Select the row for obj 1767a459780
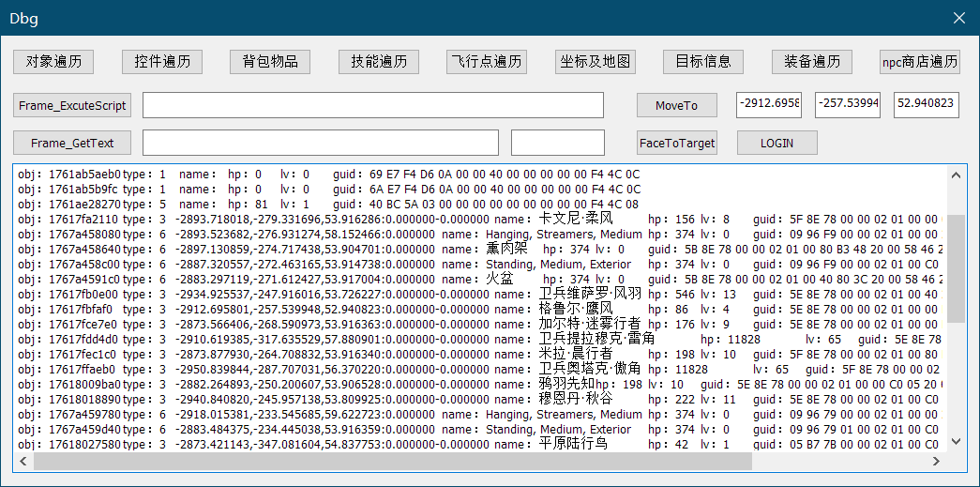980x487 pixels. (x=480, y=415)
